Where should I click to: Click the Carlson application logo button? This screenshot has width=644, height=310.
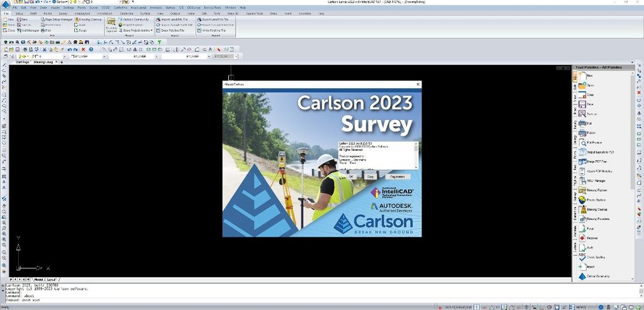[6, 4]
